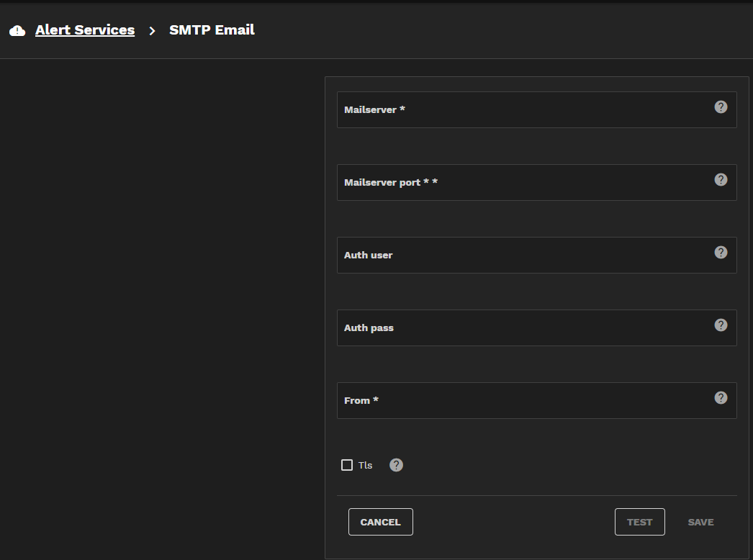Screen dimensions: 753x560
Task: Focus the Mailserver input field
Action: [x=526, y=110]
